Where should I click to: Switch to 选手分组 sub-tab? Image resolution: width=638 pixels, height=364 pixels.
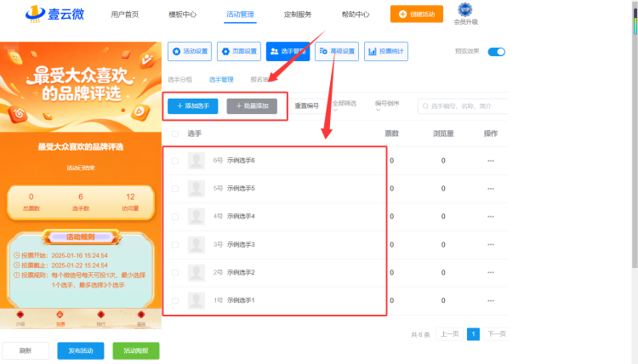(x=179, y=80)
